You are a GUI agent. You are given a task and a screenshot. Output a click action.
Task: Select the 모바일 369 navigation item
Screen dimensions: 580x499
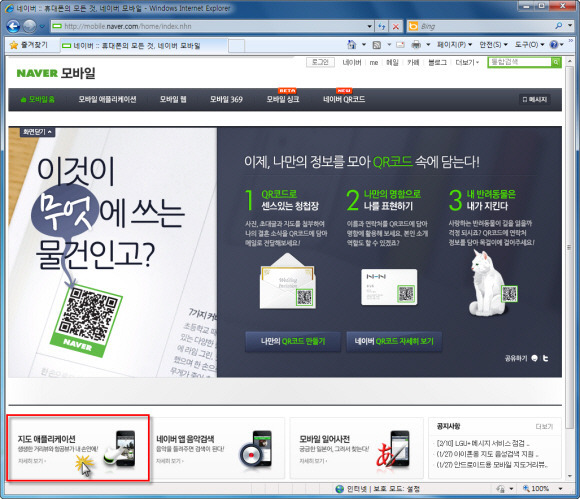tap(226, 99)
